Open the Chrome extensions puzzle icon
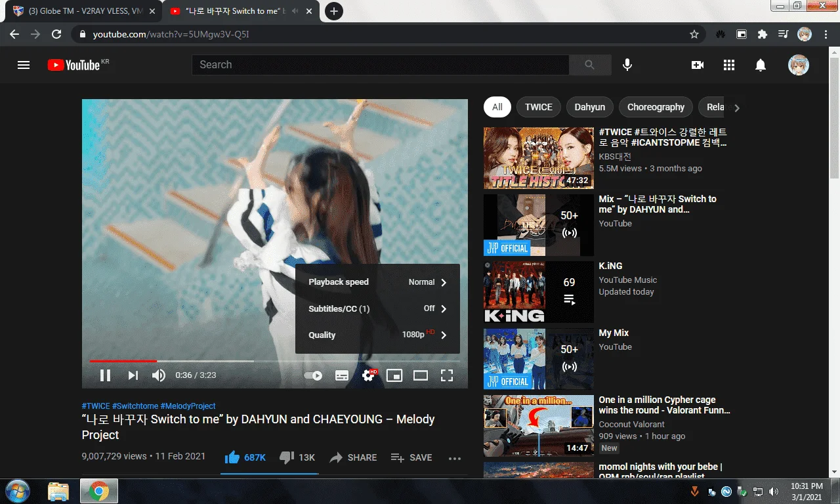The image size is (840, 504). click(x=762, y=34)
